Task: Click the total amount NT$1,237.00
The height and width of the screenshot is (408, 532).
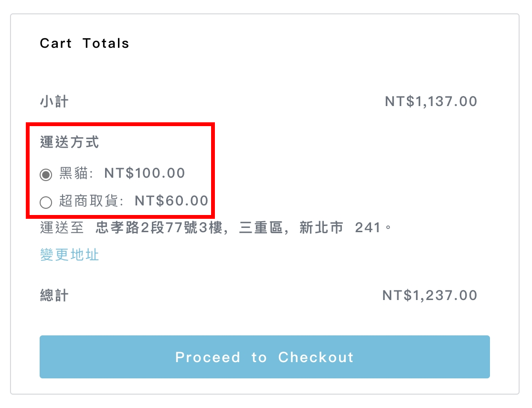Action: point(430,295)
